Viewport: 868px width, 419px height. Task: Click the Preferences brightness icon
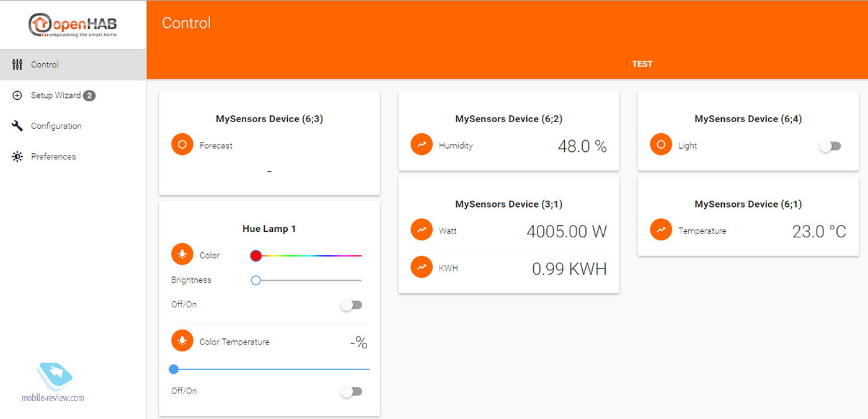17,157
